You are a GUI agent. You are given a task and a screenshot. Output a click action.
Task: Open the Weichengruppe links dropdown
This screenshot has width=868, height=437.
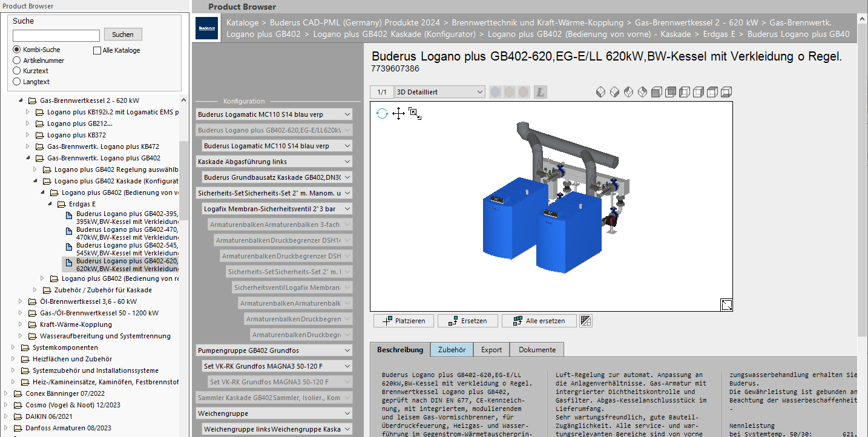[x=277, y=429]
